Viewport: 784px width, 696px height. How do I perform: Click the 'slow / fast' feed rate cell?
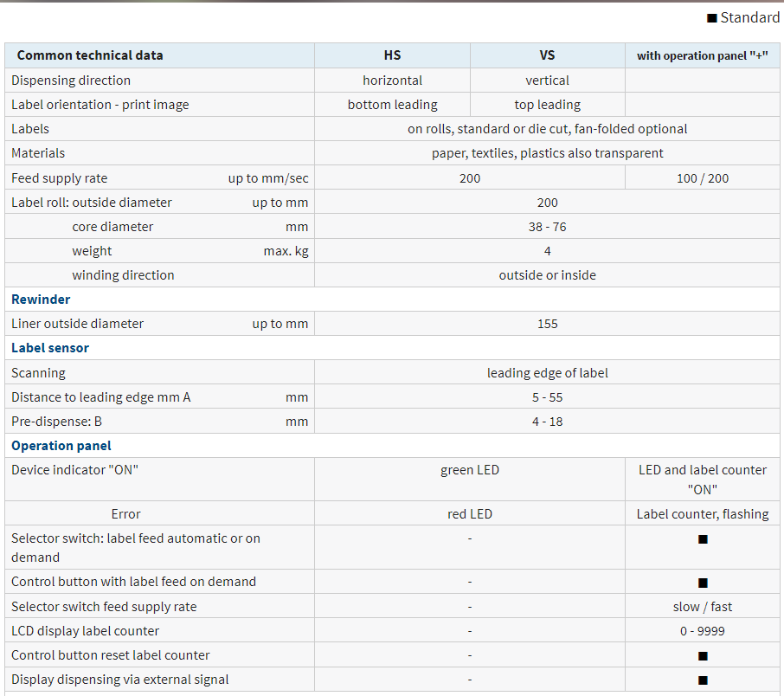pyautogui.click(x=702, y=607)
